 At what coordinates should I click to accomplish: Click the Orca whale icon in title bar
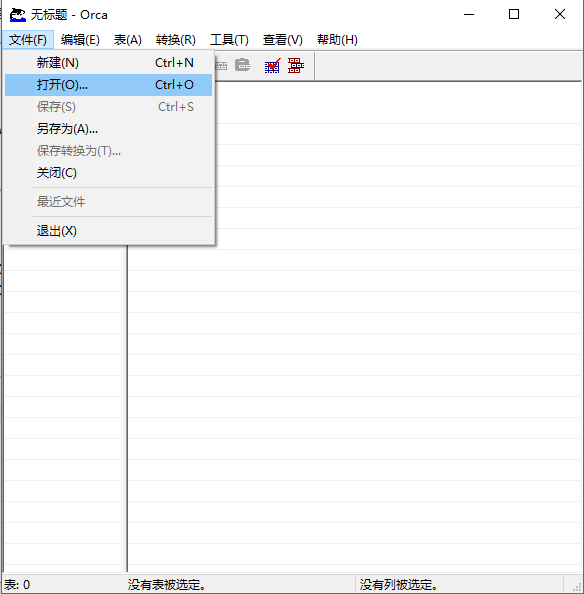(x=17, y=15)
